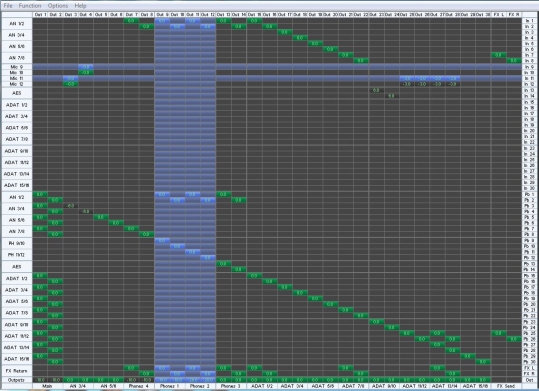539x391 pixels.
Task: Open the Function menu
Action: (x=30, y=6)
